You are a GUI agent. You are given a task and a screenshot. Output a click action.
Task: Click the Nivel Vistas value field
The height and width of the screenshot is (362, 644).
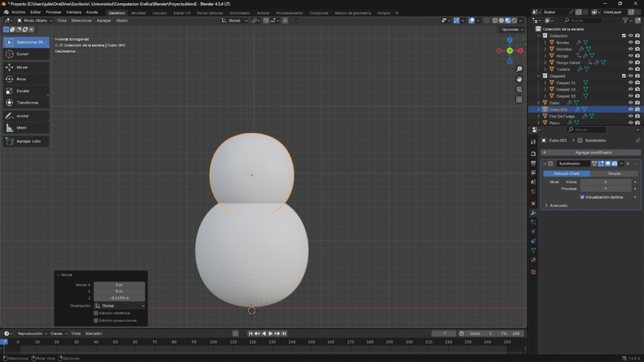point(605,182)
